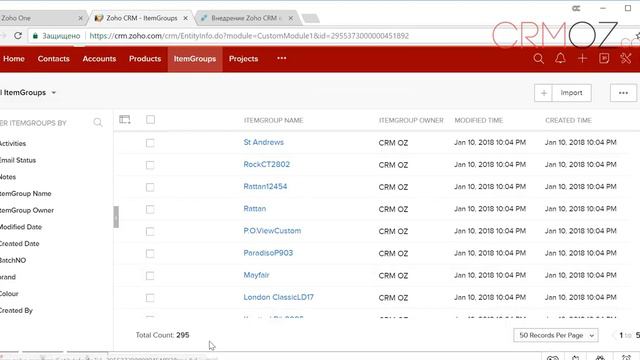Select the Rattan12454 row checkbox

(150, 187)
